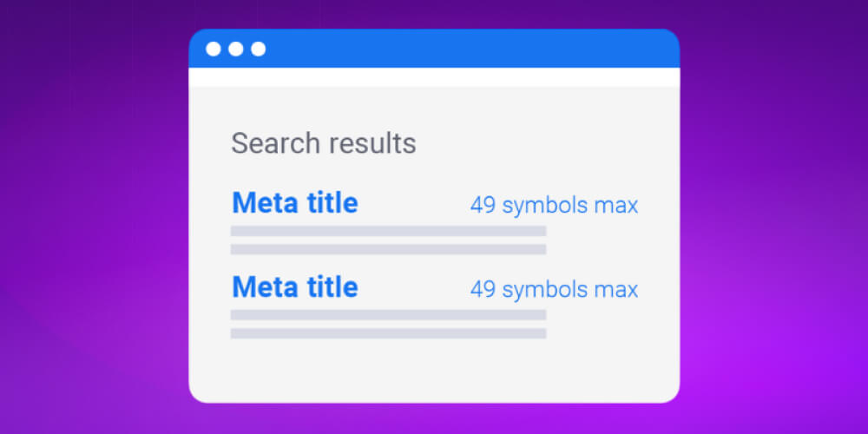Click lower gray line under first Meta title
This screenshot has height=434, width=868.
coord(388,249)
